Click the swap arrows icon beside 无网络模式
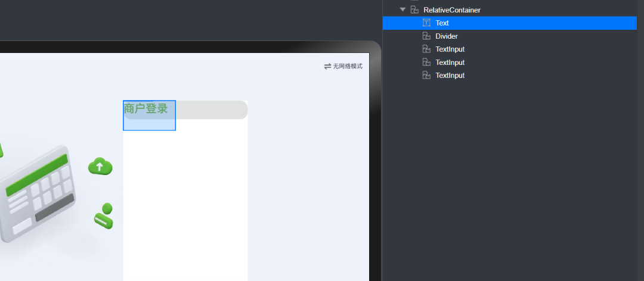 327,66
